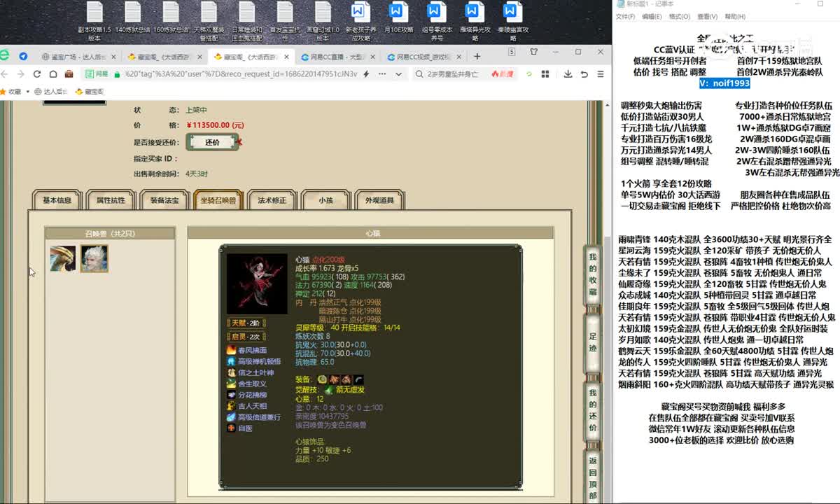Switch to 坐骑召唤兽 tab
Image resolution: width=840 pixels, height=504 pixels.
[218, 200]
